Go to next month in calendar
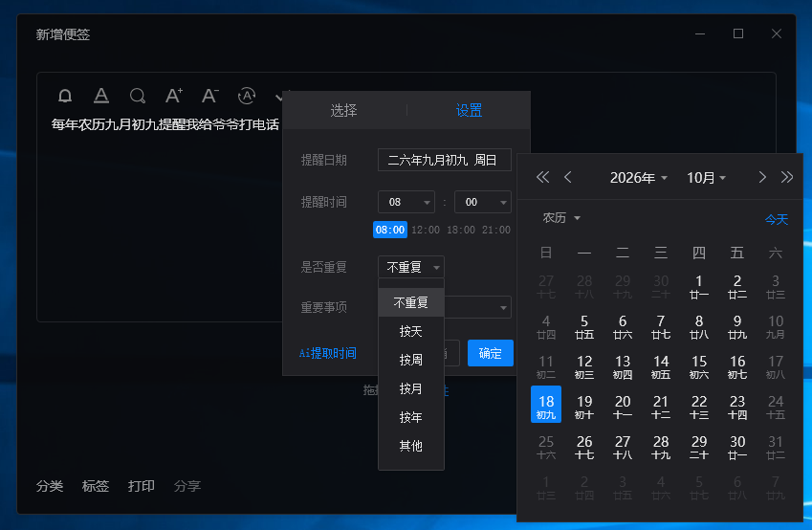Screen dimensions: 812x530 tap(761, 177)
